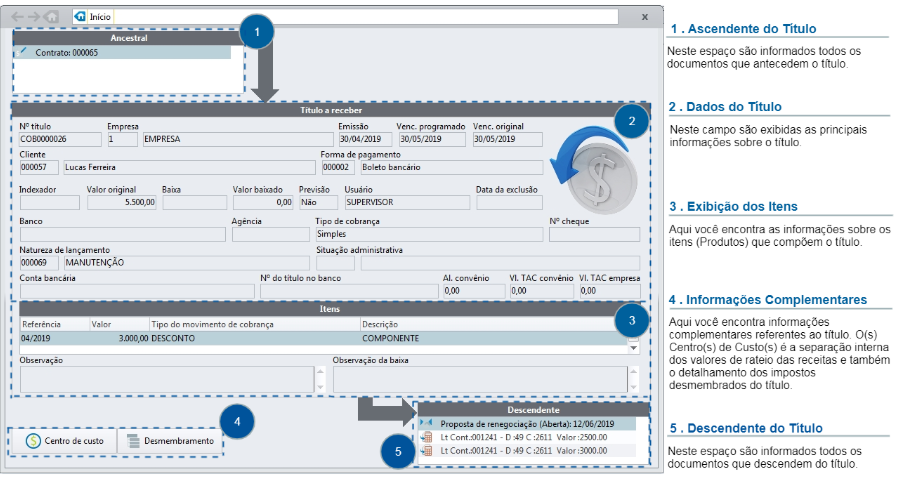Click the Valor original field 5.500,00

point(121,203)
